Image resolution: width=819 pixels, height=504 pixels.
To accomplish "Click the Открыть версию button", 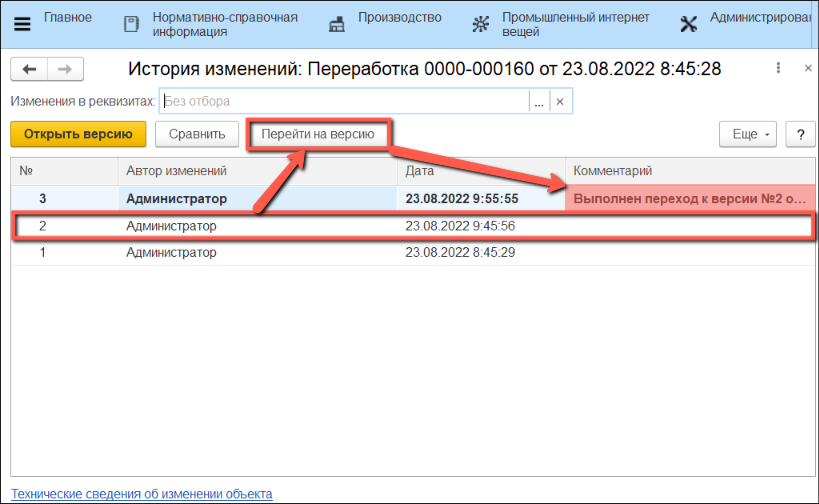I will (x=78, y=134).
